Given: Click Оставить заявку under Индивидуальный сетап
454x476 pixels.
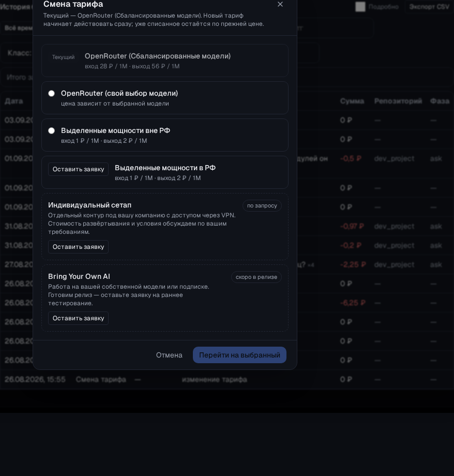Looking at the screenshot, I should (x=78, y=247).
